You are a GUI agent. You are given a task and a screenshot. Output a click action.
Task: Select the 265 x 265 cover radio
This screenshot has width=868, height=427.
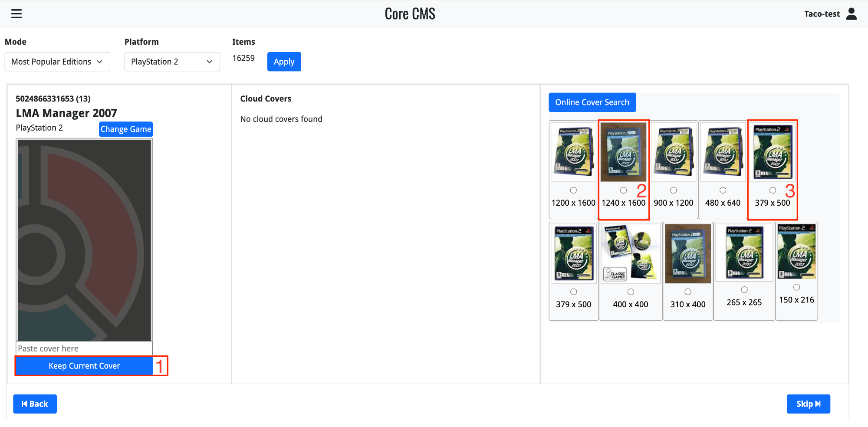coord(744,289)
